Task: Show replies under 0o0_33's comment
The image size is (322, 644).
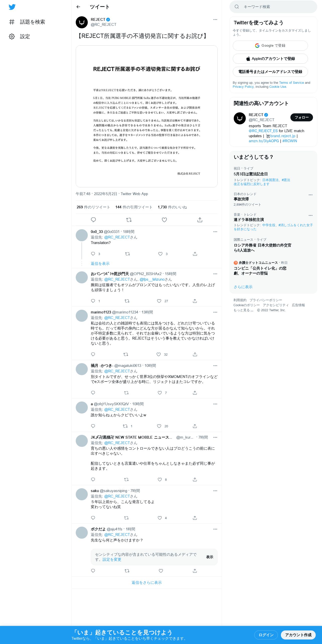Action: click(100, 264)
